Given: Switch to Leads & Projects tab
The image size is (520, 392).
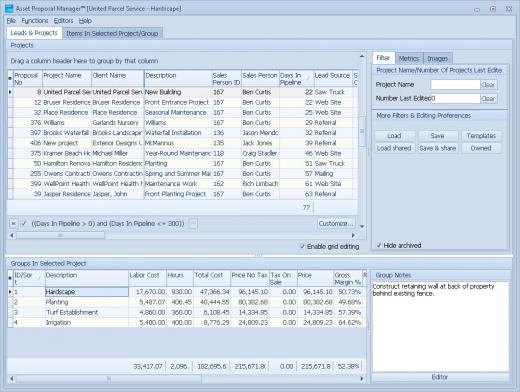Looking at the screenshot, I should 34,33.
